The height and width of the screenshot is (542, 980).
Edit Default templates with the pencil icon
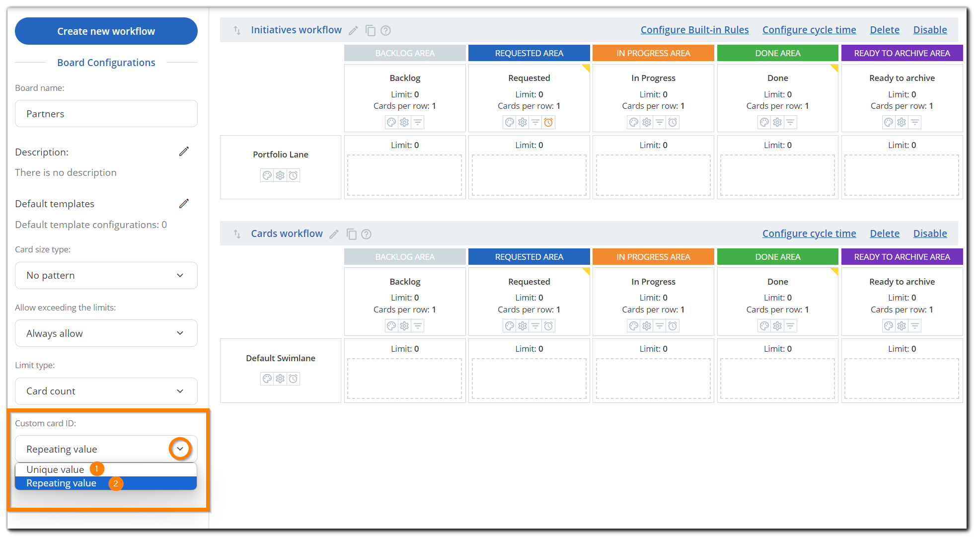point(184,204)
